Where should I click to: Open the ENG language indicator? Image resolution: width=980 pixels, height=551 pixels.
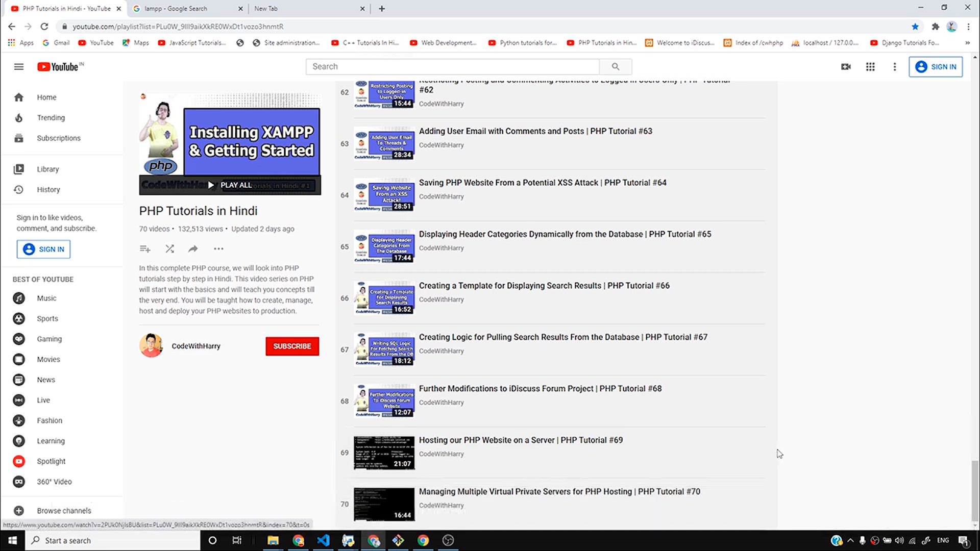(x=943, y=540)
